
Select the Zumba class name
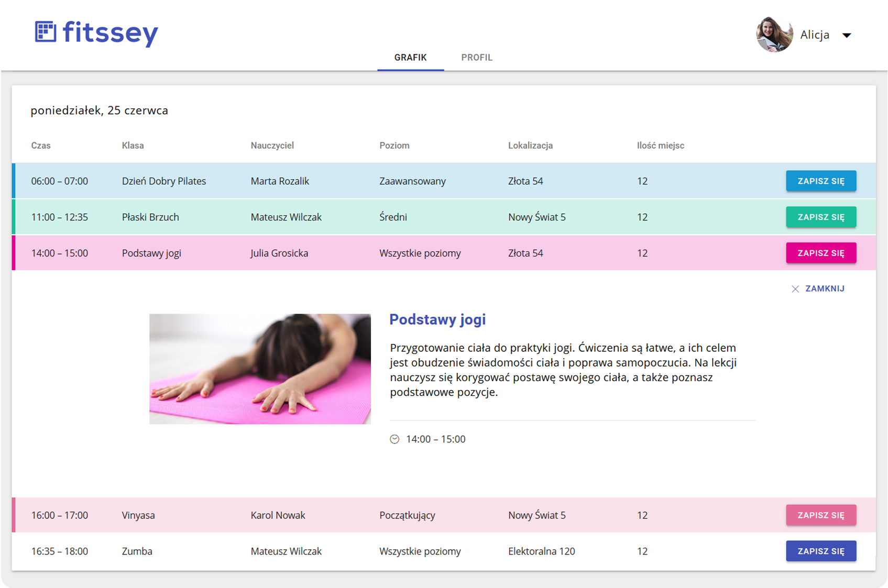[137, 551]
